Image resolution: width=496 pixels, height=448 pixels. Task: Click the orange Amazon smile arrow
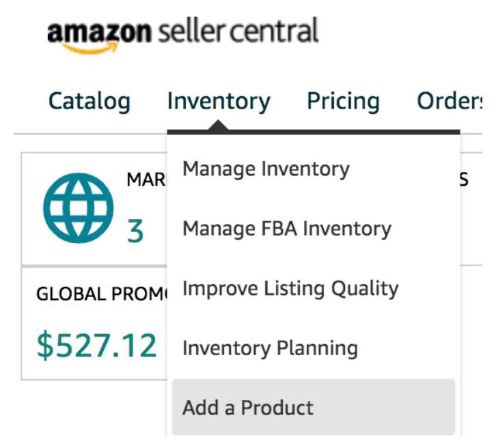[92, 48]
